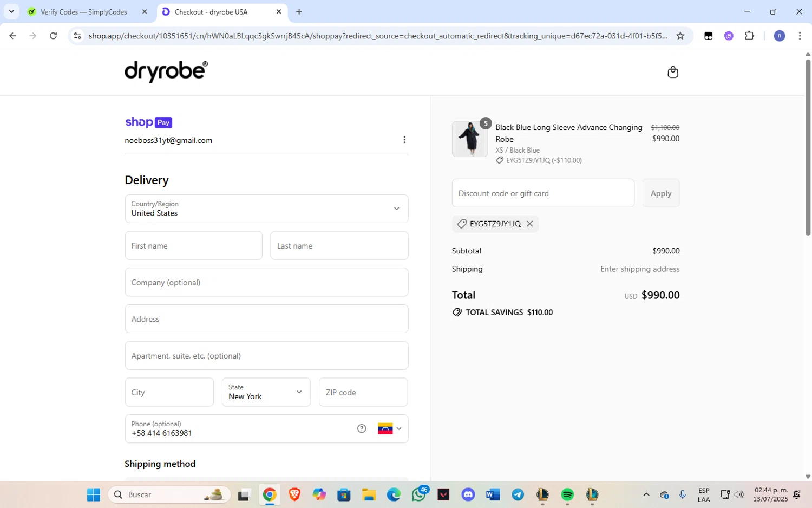Remove the EYG5TZ9JY1JQ discount code
This screenshot has height=508, width=812.
click(530, 224)
